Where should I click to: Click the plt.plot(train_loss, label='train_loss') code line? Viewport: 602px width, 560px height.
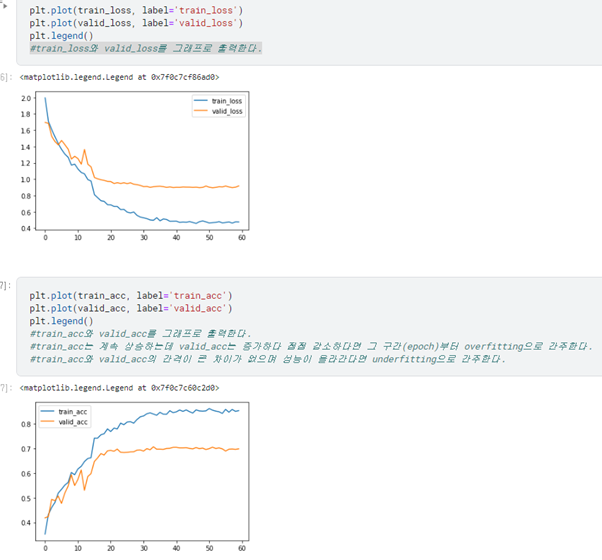coord(136,10)
